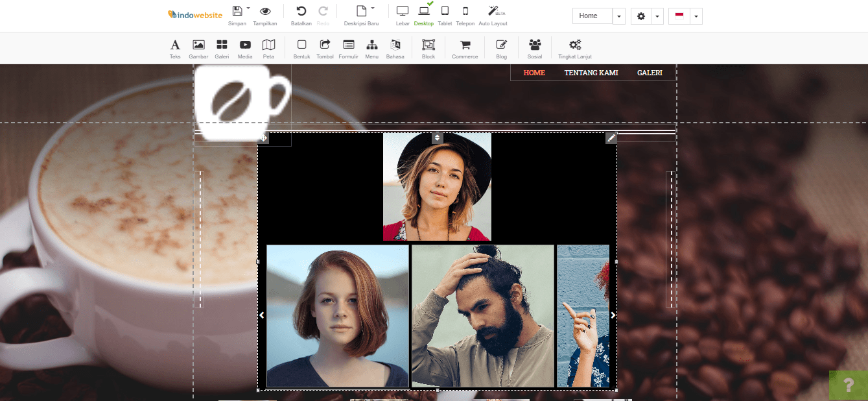Click the Tingkat Lanjut advanced settings icon
The width and height of the screenshot is (868, 401).
[574, 47]
